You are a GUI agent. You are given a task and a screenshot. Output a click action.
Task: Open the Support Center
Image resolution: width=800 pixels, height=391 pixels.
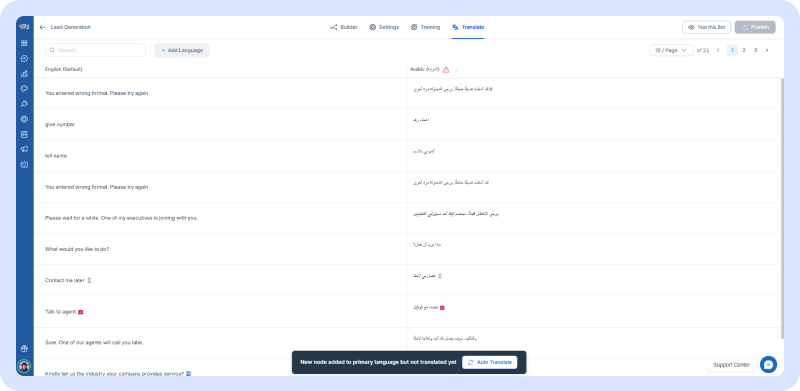click(731, 364)
